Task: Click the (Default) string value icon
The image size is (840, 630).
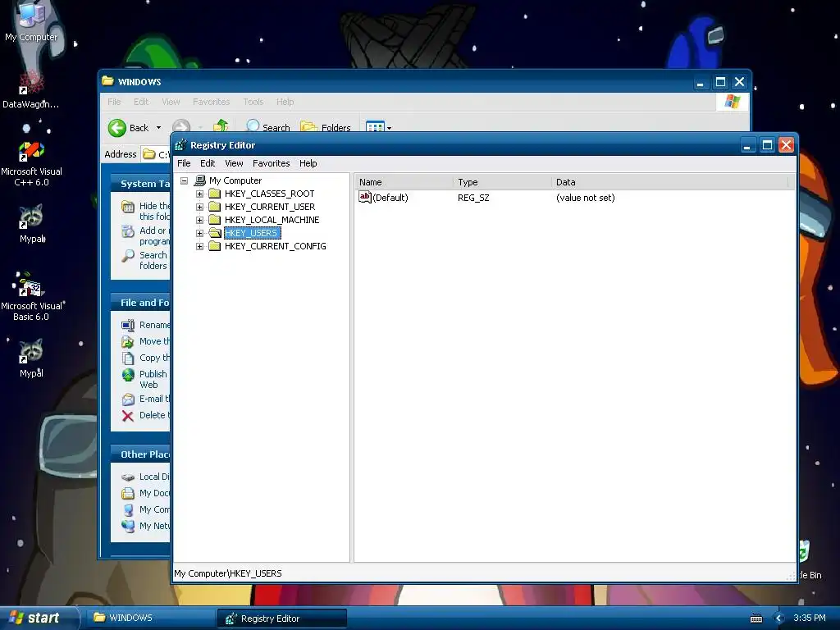Action: pyautogui.click(x=365, y=197)
